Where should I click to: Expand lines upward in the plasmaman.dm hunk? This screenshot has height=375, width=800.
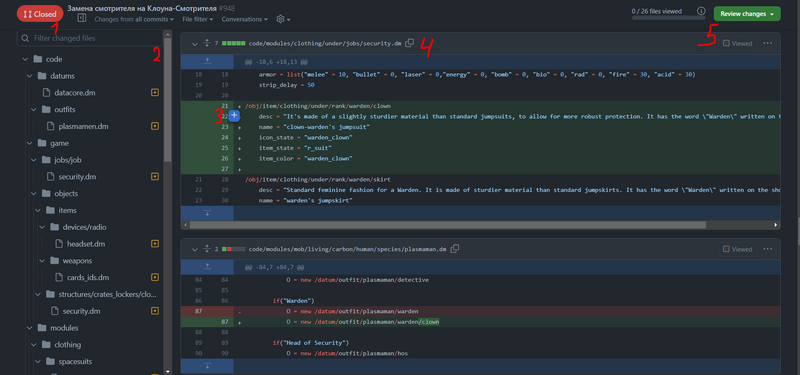coord(207,267)
